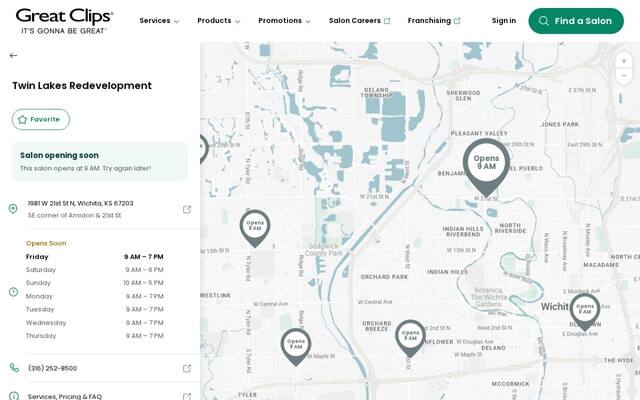
Task: Click the clock icon next to hours
Action: (x=13, y=292)
